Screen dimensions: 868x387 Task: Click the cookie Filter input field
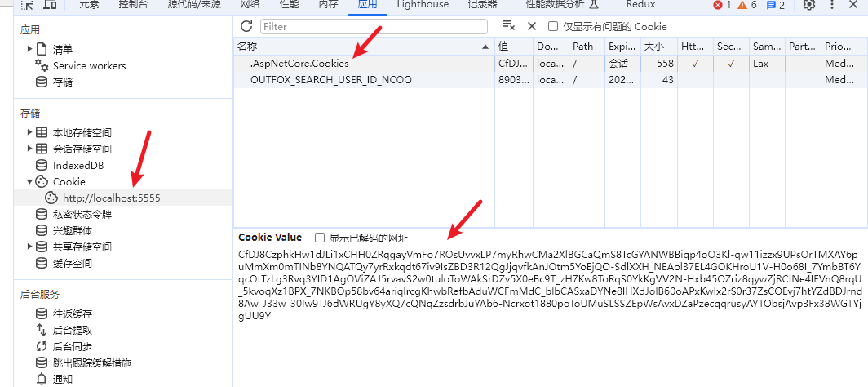click(x=374, y=26)
